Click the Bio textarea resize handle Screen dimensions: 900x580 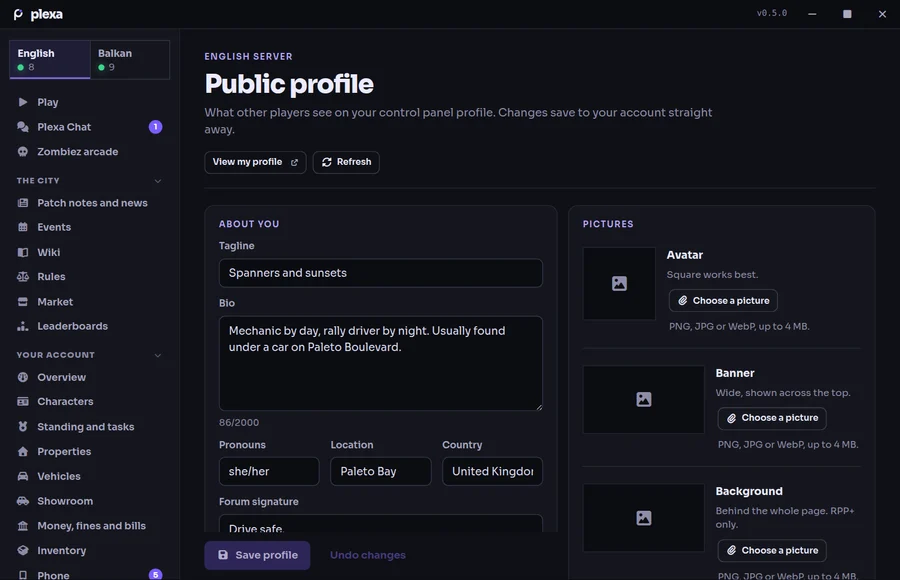538,407
